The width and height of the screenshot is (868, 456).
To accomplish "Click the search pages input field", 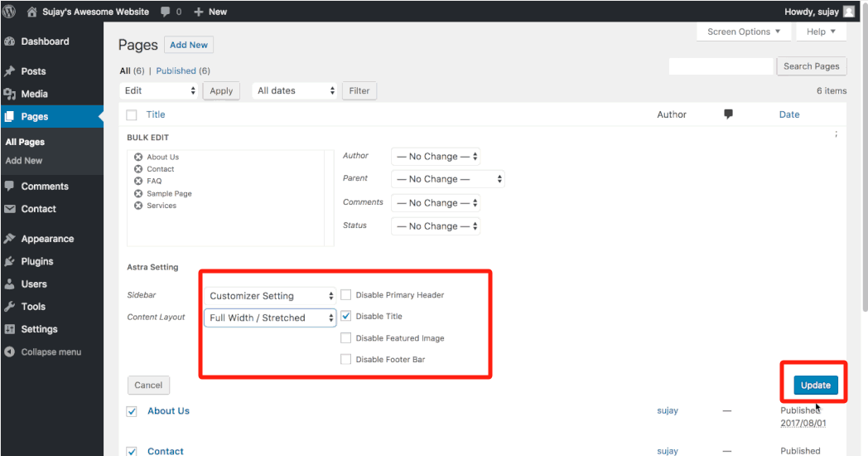I will coord(720,66).
